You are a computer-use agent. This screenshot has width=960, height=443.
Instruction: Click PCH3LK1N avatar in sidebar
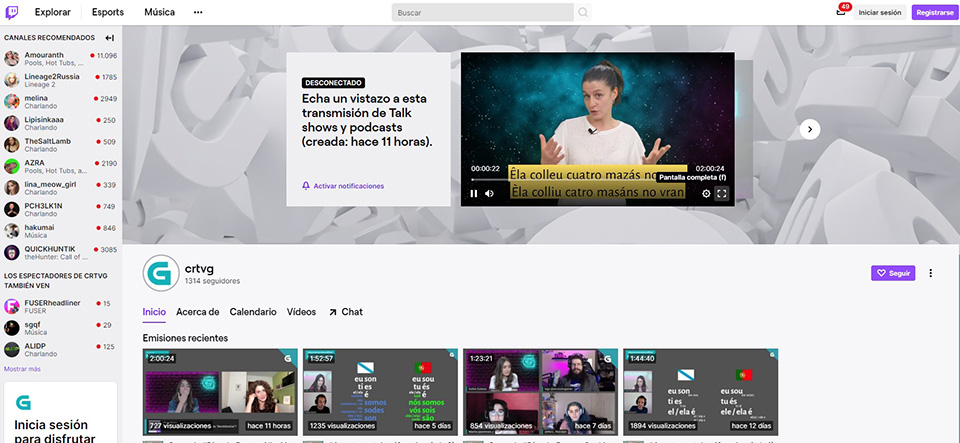12,209
